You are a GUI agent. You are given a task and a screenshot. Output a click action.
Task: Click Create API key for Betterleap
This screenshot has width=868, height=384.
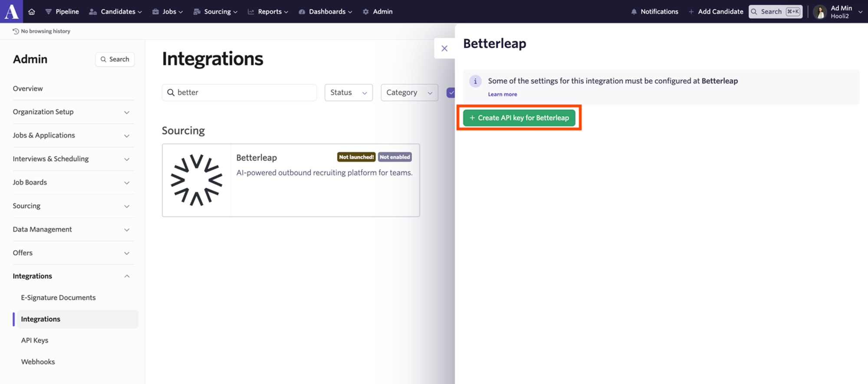coord(519,118)
